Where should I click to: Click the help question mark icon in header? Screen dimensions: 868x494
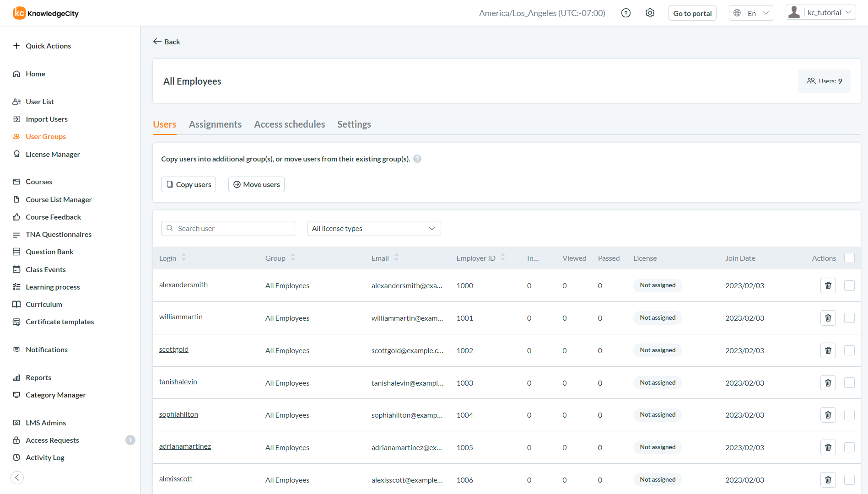[626, 13]
